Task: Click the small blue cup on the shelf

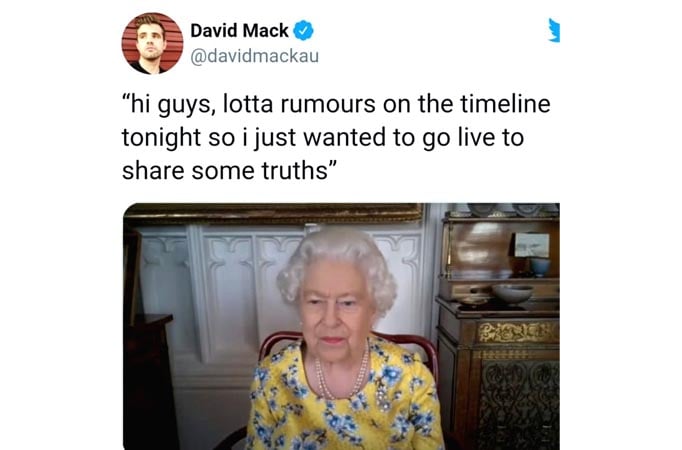Action: click(540, 267)
